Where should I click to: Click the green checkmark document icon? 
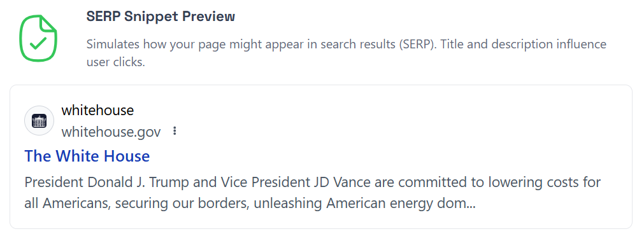coord(38,38)
